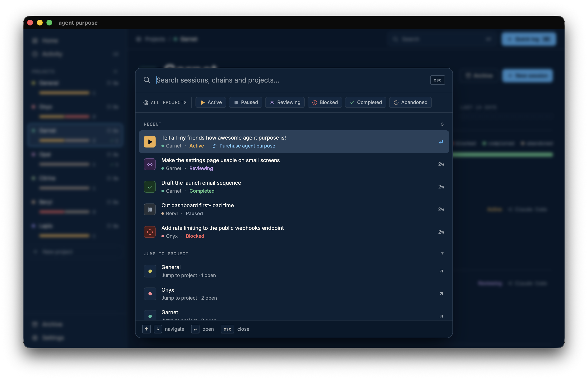
Task: Open 'Make the settings page usable on small screens'
Action: click(x=294, y=164)
